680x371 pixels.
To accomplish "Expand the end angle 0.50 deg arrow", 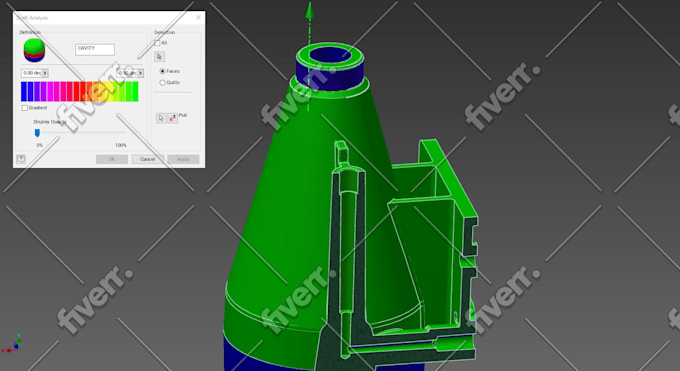I will [x=140, y=73].
